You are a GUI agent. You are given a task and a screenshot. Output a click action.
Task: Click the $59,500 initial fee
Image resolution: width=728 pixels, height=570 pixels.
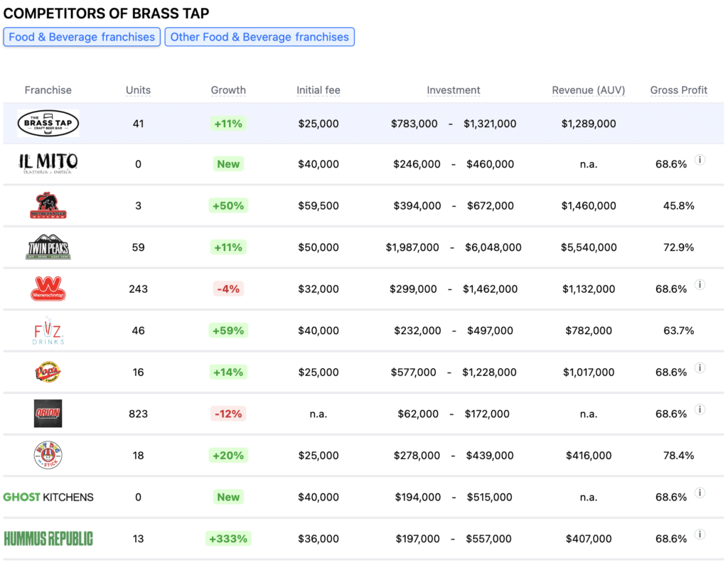tap(318, 205)
